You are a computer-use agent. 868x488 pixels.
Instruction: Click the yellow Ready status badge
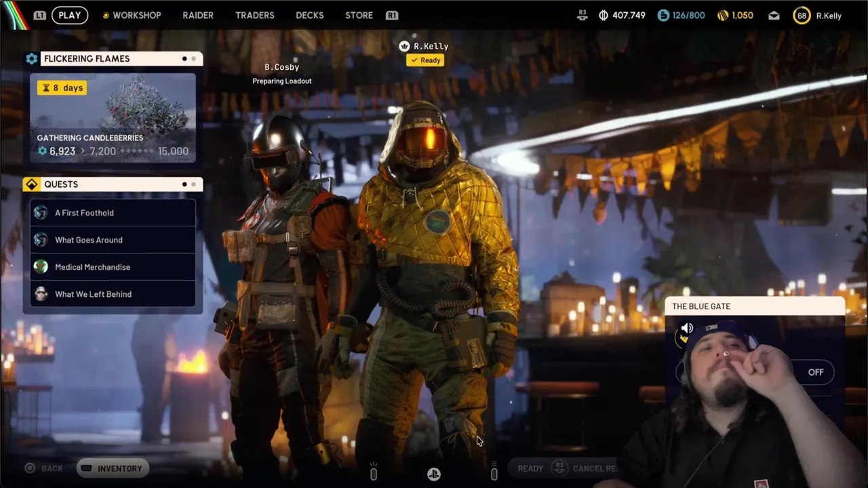point(425,60)
